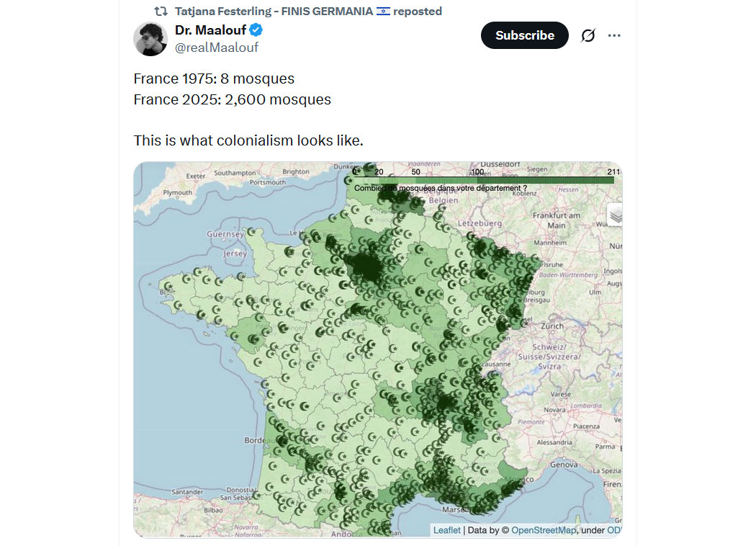The width and height of the screenshot is (756, 546).
Task: Open the map layers control icon
Action: coord(615,215)
